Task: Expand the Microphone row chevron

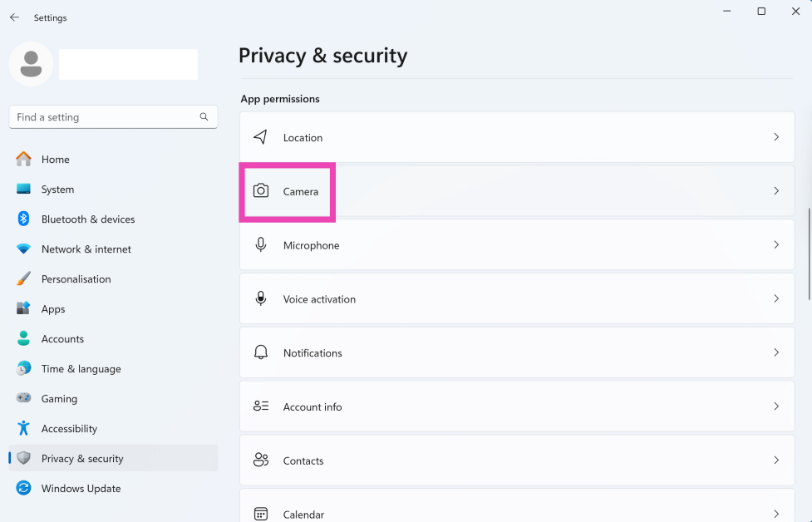Action: [x=776, y=245]
